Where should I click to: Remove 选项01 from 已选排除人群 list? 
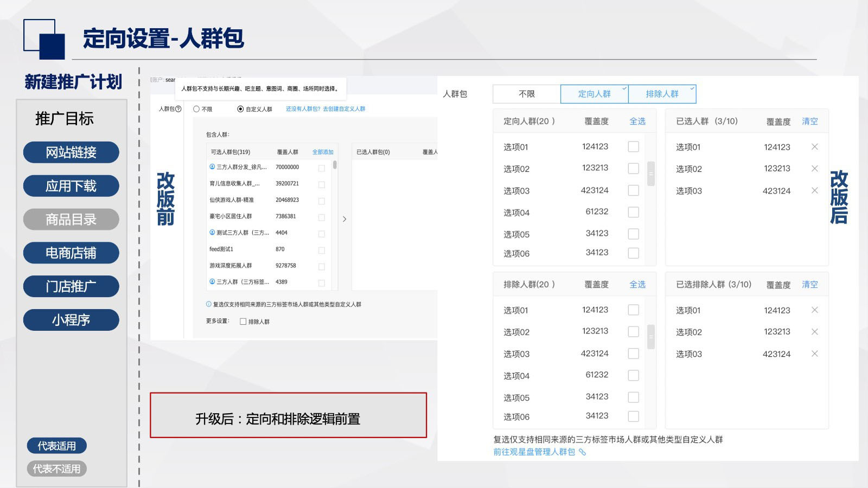pyautogui.click(x=814, y=310)
